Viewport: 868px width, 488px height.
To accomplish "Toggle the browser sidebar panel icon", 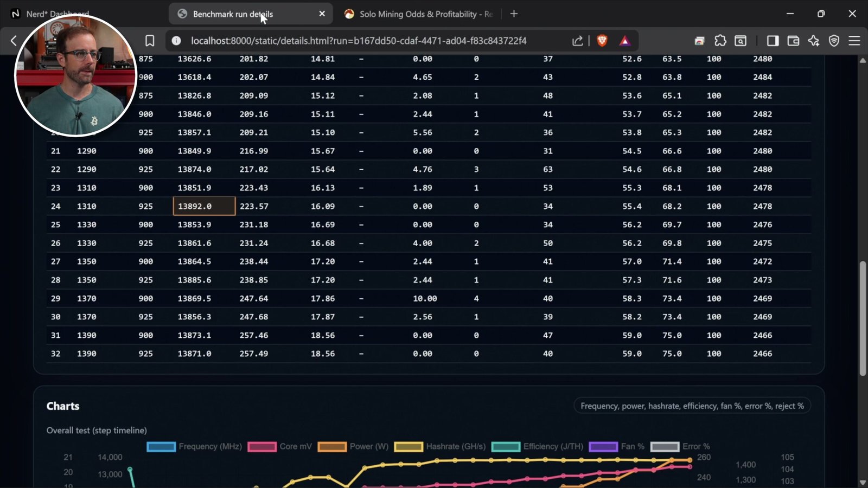I will click(773, 41).
